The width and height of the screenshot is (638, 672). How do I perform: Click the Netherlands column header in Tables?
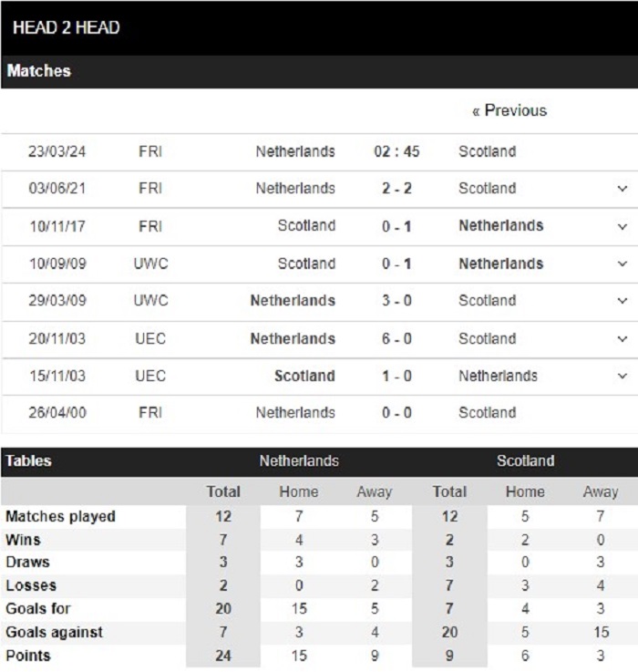[299, 461]
